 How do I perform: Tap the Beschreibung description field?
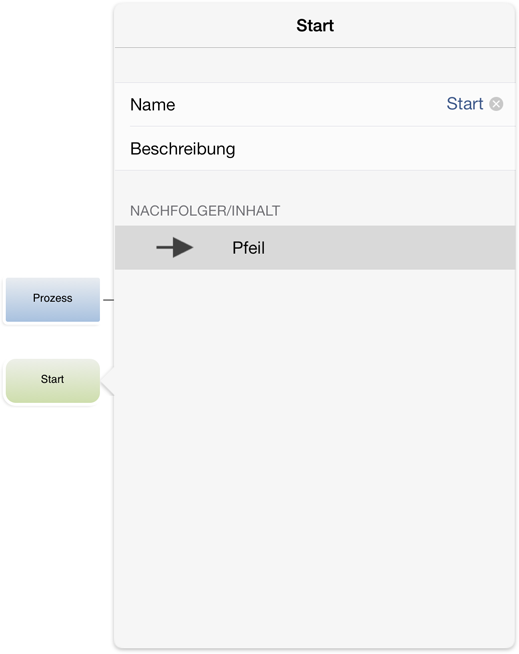315,148
